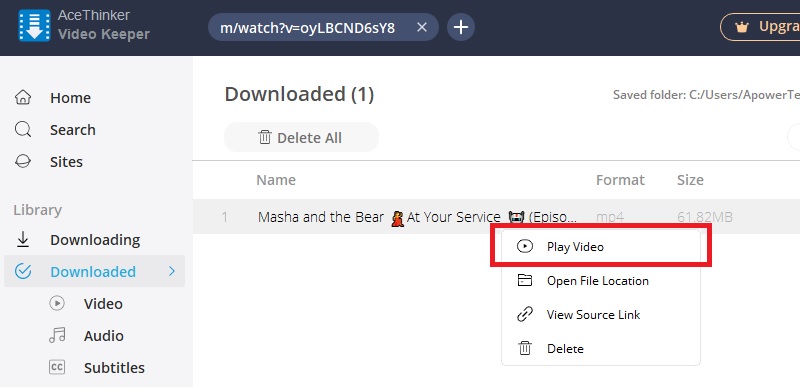Viewport: 800px width, 387px height.
Task: Sort by Format column header
Action: point(620,180)
